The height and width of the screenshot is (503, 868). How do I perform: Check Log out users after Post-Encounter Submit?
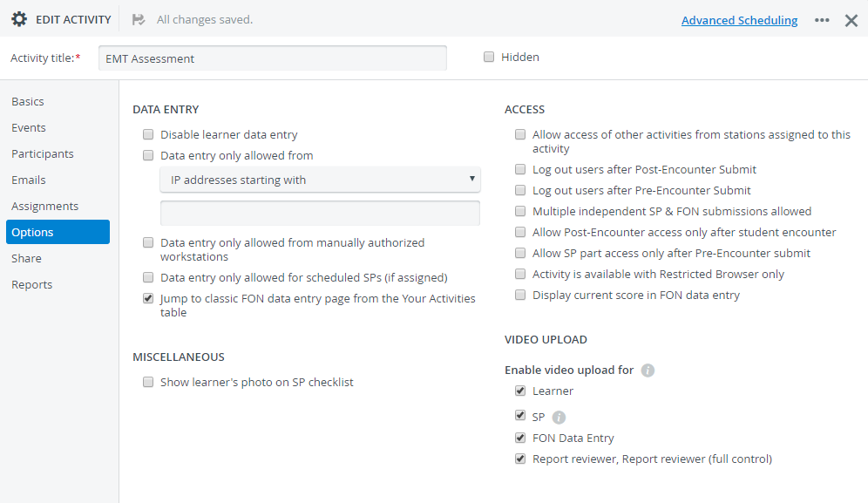[519, 169]
